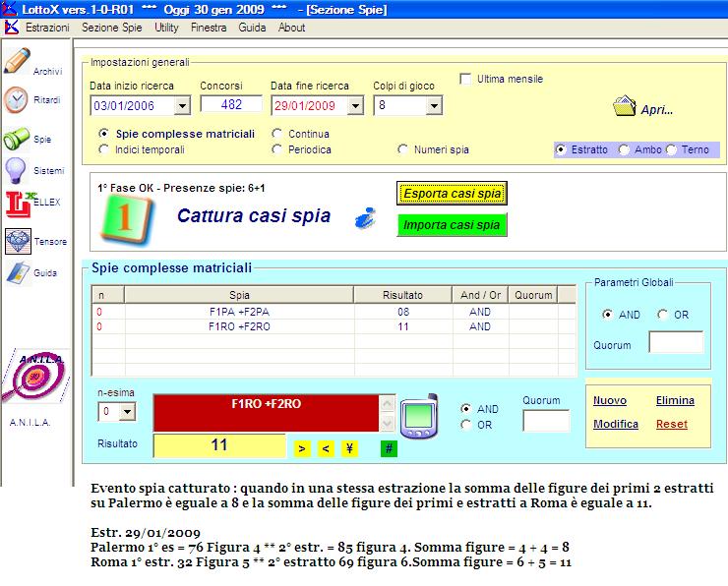Open the ELLEX icon in sidebar
Screen dimensions: 728x586
(x=20, y=204)
